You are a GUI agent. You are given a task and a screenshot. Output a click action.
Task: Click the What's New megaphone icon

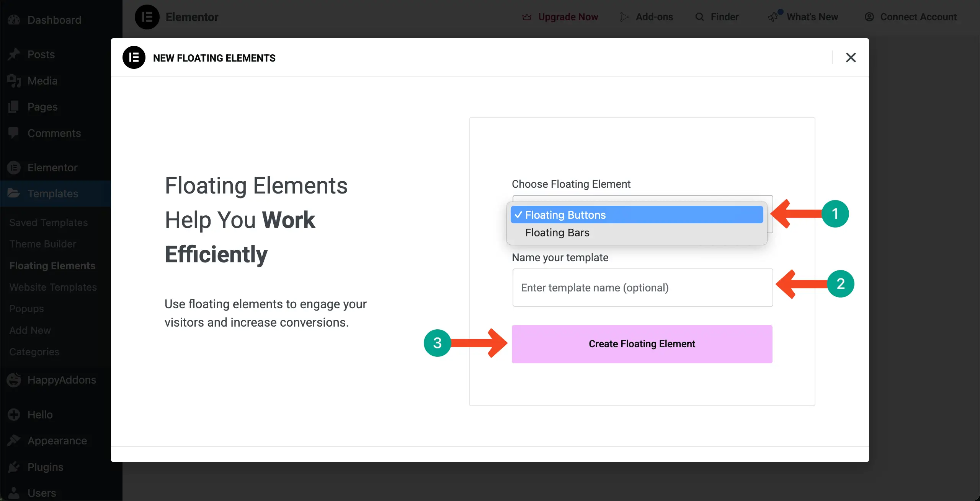coord(774,17)
